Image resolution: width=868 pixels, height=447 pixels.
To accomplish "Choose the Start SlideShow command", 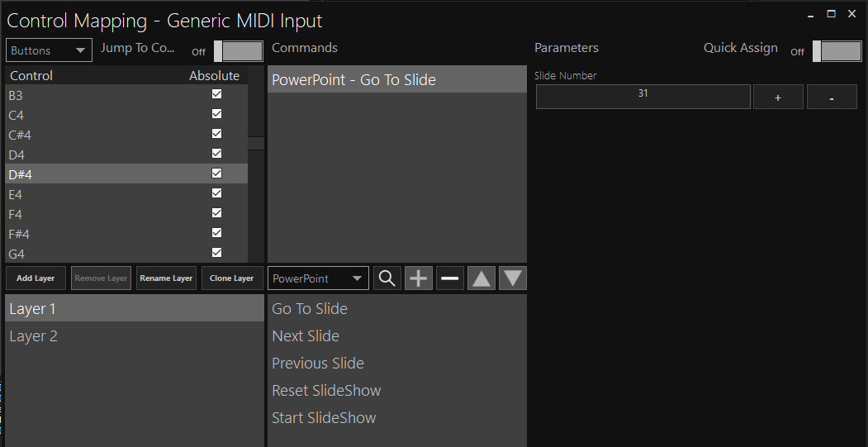I will pos(324,418).
